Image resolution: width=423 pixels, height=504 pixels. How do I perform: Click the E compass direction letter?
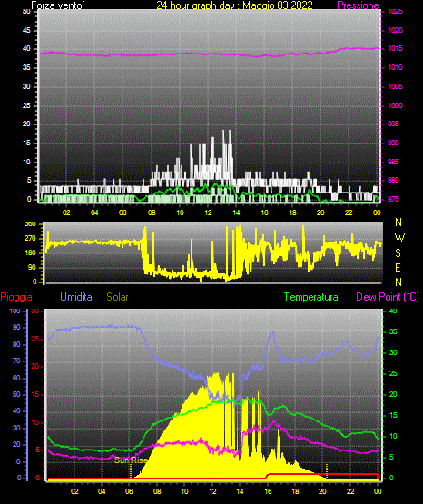point(398,268)
